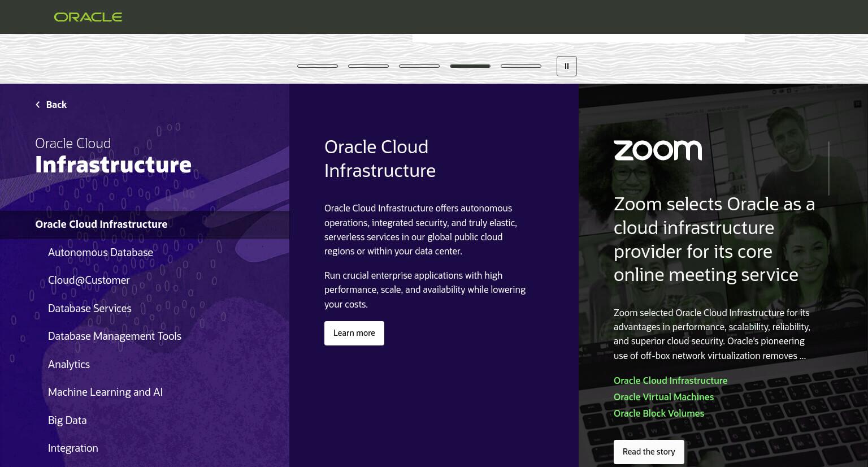Open Autonomous Database menu item
Viewport: 868px width, 467px height.
coord(101,253)
